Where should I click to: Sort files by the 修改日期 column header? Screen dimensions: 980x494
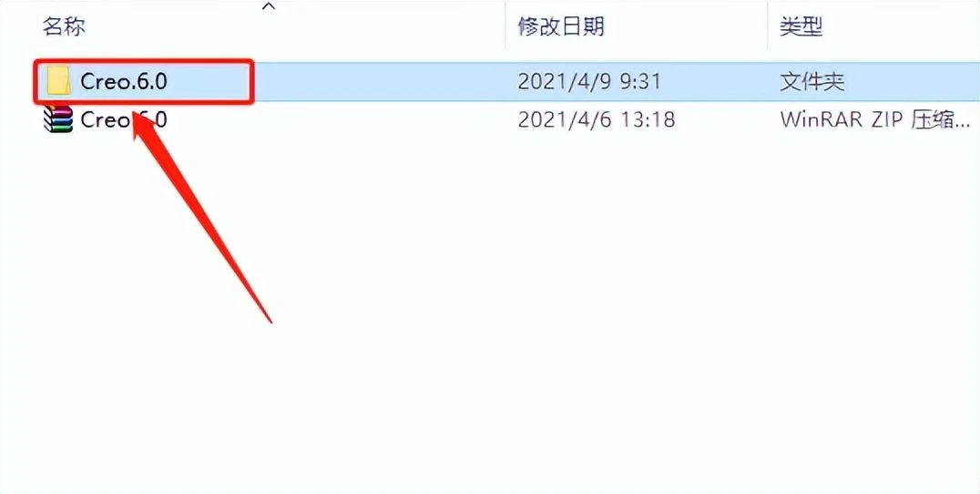pos(561,27)
